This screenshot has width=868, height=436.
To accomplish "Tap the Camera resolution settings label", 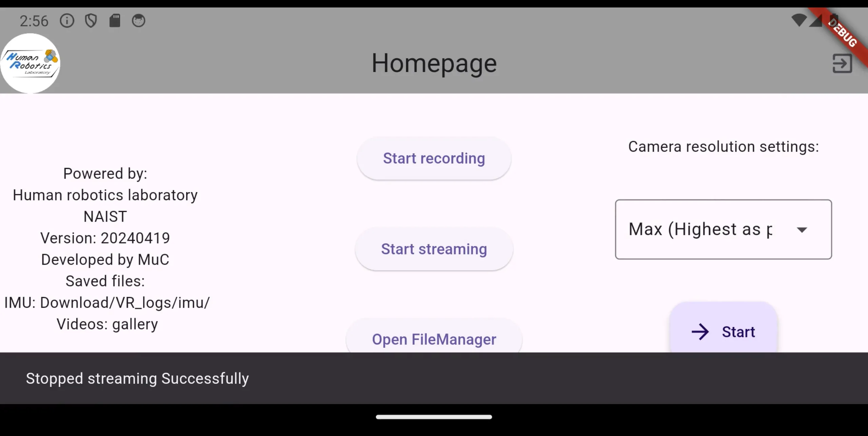I will pos(723,147).
